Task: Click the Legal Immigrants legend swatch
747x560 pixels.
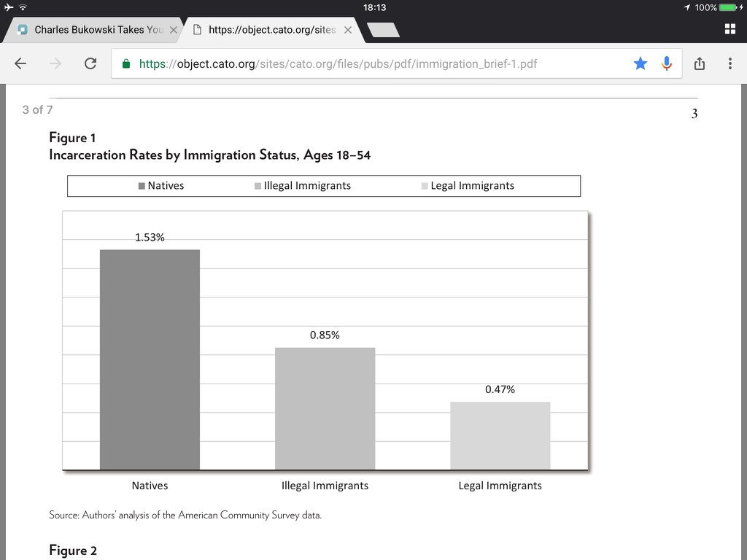Action: pos(425,186)
